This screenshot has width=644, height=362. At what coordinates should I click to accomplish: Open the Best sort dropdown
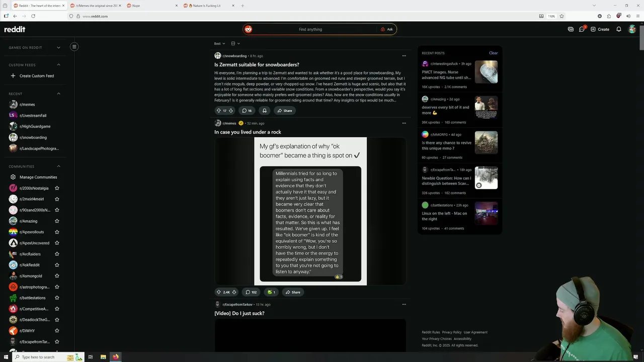click(x=219, y=44)
